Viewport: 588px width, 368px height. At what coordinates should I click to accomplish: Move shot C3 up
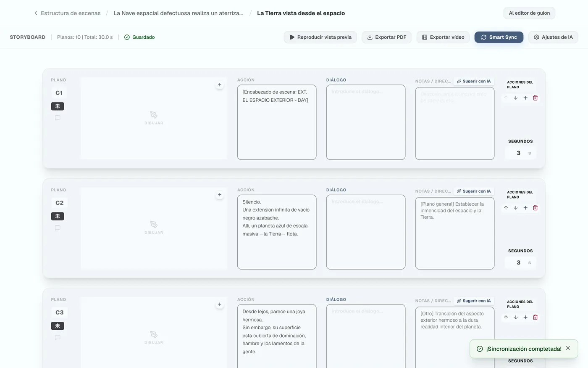[x=506, y=317]
